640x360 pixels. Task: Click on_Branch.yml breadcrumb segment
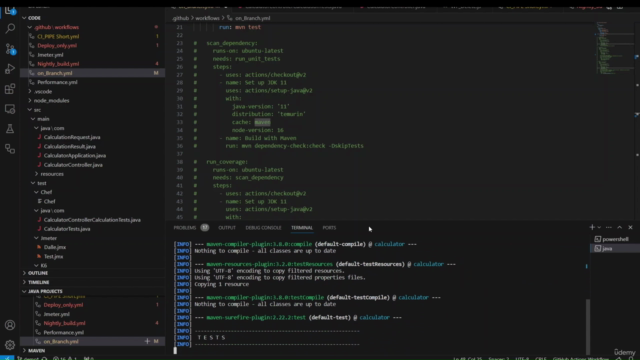pyautogui.click(x=252, y=18)
